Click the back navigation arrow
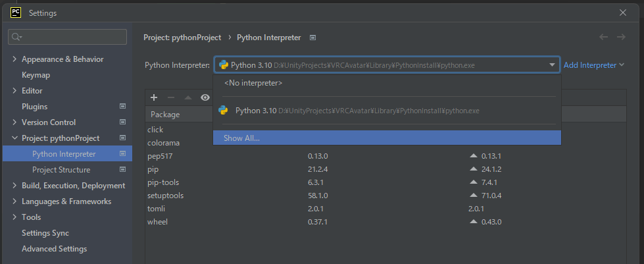The image size is (644, 264). tap(603, 37)
